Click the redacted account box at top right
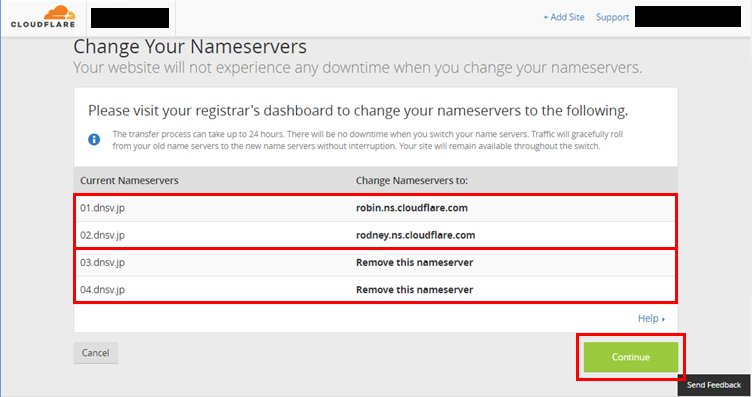This screenshot has height=397, width=752. (x=688, y=16)
